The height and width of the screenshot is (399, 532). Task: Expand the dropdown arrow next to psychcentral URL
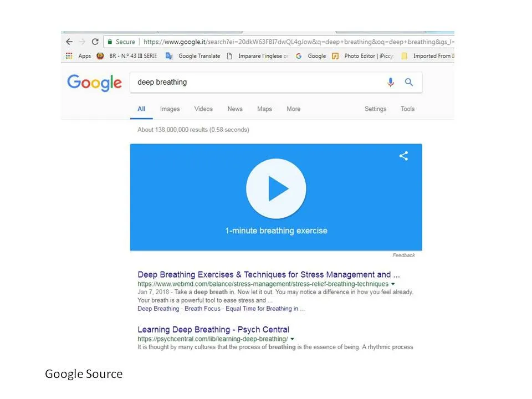click(292, 339)
